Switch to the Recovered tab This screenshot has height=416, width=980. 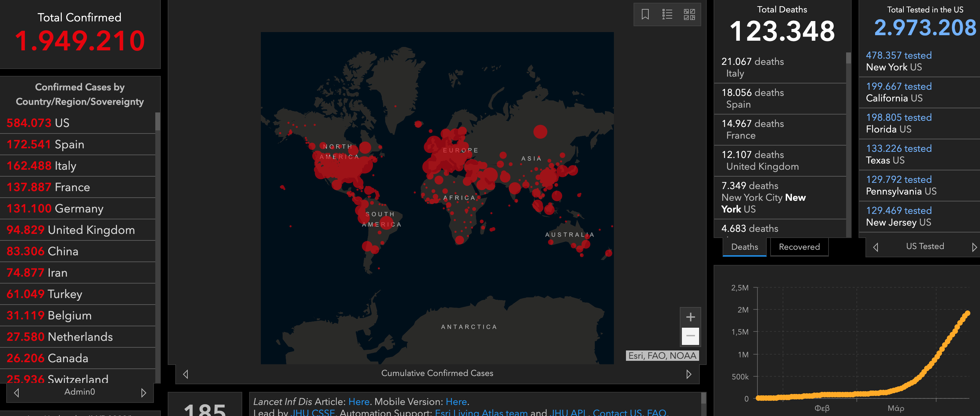pos(799,247)
